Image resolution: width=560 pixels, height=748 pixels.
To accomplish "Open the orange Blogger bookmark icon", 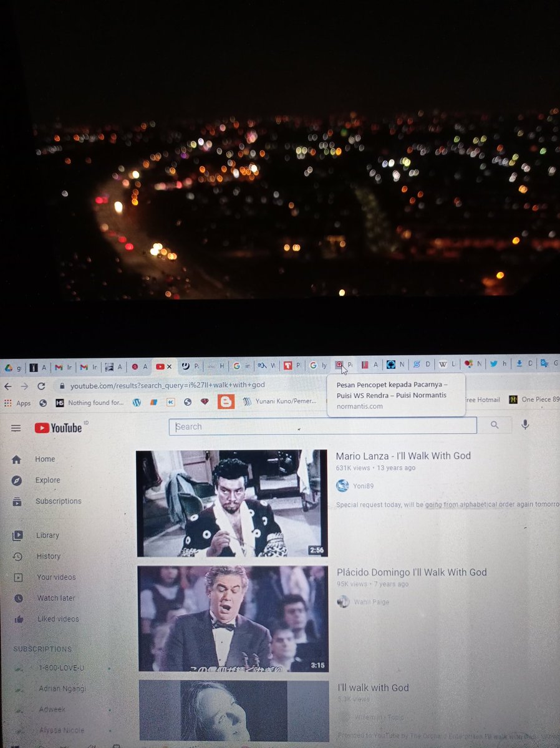I will coord(226,402).
